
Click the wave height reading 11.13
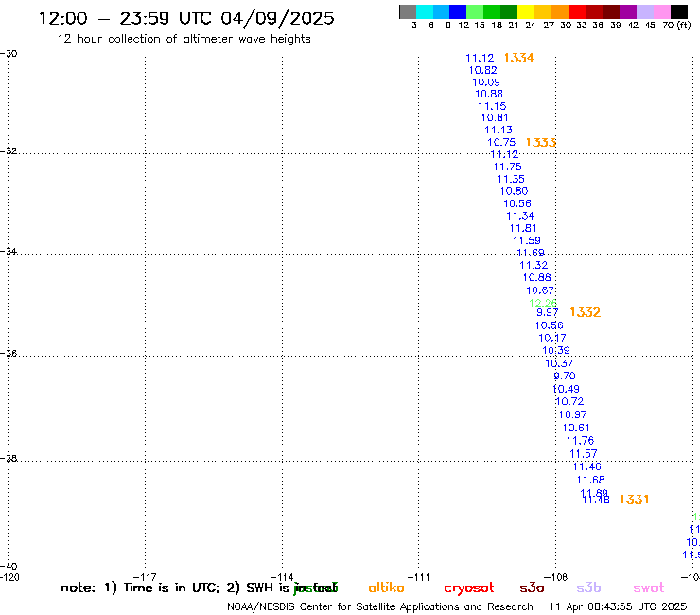tap(499, 130)
